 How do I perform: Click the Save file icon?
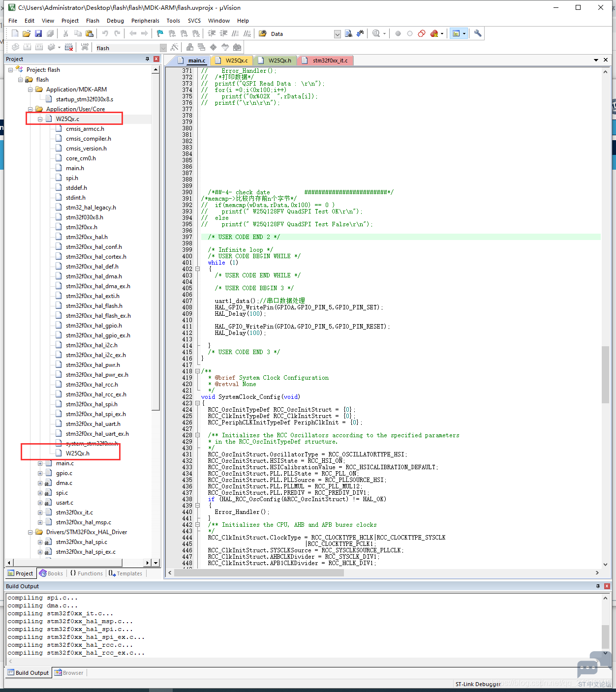click(x=38, y=33)
